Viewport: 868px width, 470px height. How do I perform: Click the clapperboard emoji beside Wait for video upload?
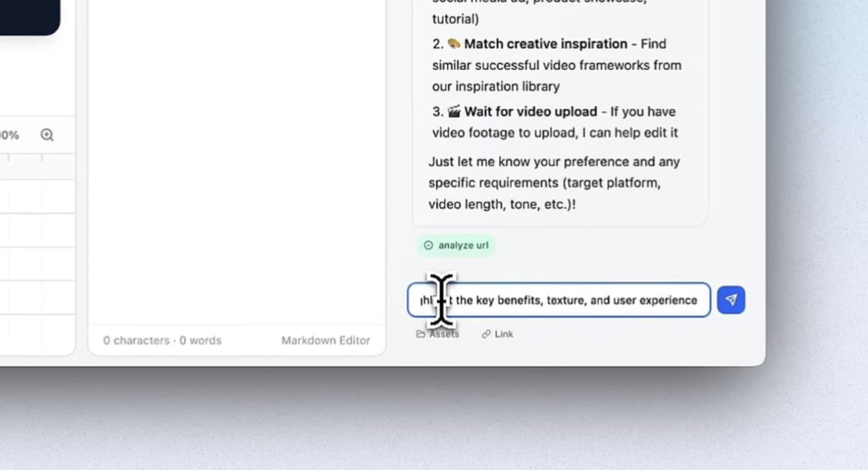tap(454, 112)
